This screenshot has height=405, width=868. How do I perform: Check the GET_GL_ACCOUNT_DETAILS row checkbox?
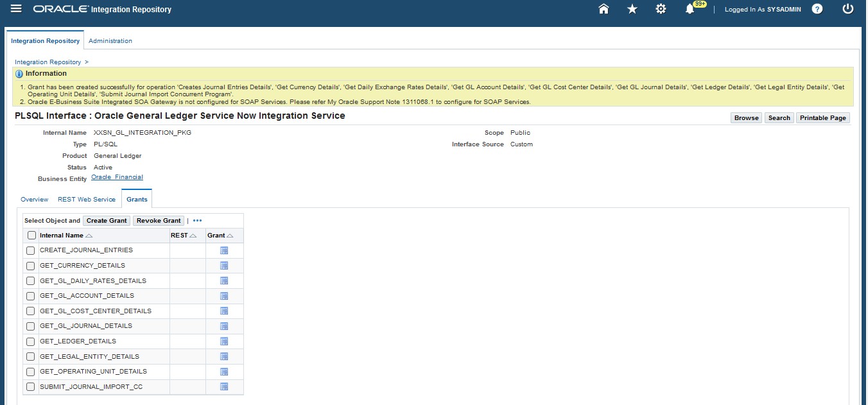click(30, 296)
